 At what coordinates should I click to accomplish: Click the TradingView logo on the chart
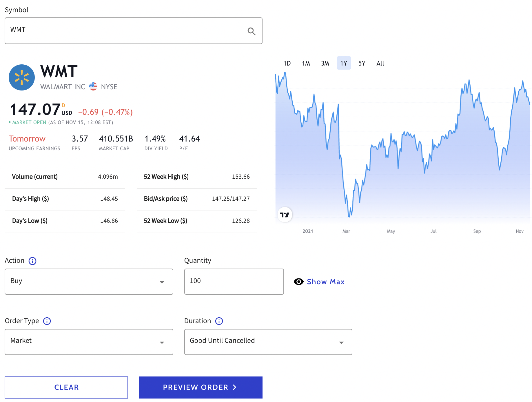[x=285, y=215]
